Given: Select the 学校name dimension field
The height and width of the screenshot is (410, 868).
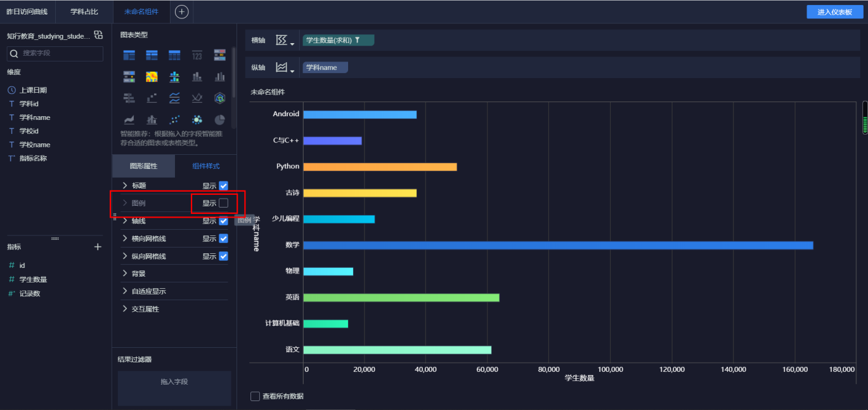Looking at the screenshot, I should click(x=35, y=145).
